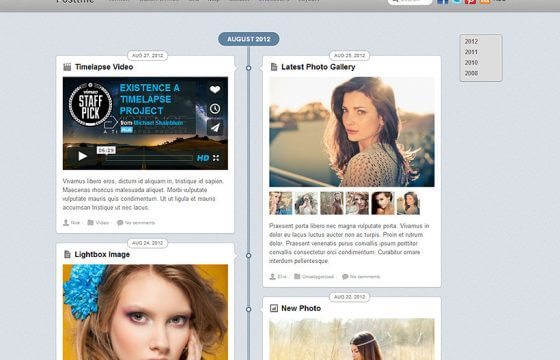Viewport: 560px width, 360px height.
Task: Open No comments link under Photo Gallery
Action: [365, 276]
